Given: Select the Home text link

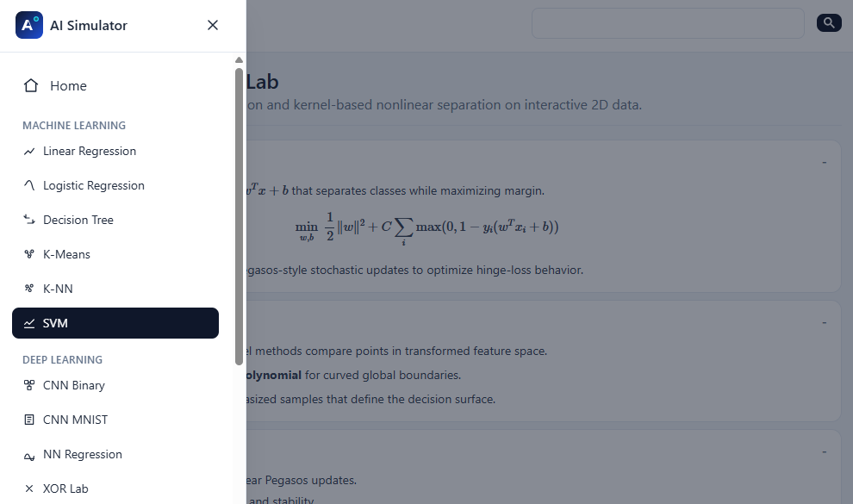Looking at the screenshot, I should pos(68,85).
